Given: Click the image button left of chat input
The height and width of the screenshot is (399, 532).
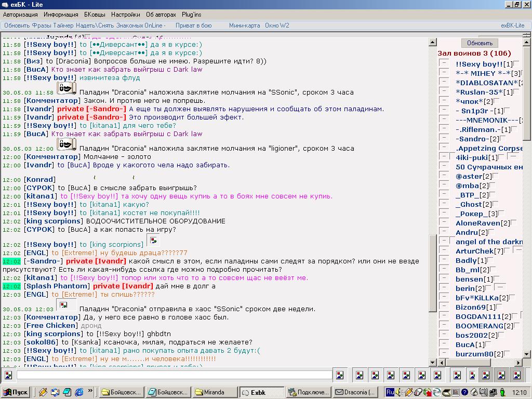Looking at the screenshot, I should (8, 375).
